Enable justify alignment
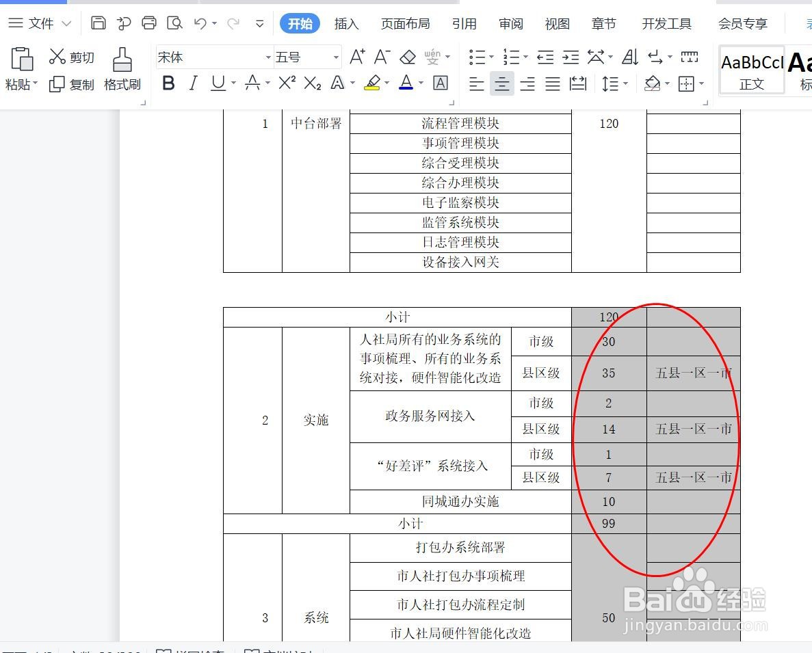Screen dimensions: 812x653 coord(553,83)
